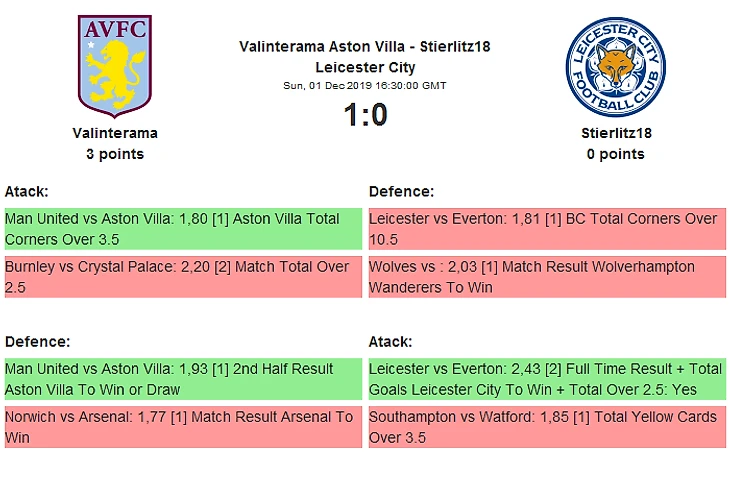730x480 pixels.
Task: Select the Wolverhampton Wanderers To Win bet row
Action: (x=547, y=277)
